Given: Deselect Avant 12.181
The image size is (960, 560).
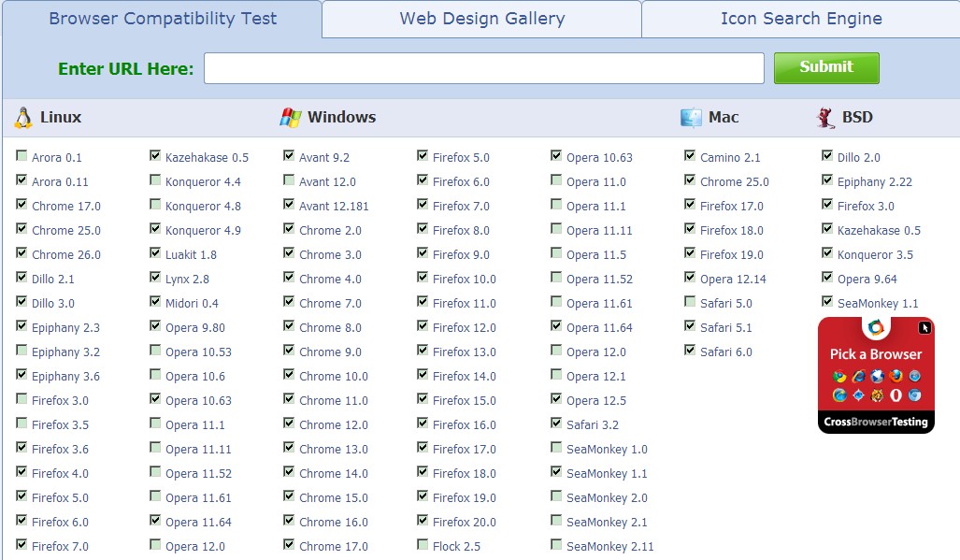Looking at the screenshot, I should [x=289, y=205].
